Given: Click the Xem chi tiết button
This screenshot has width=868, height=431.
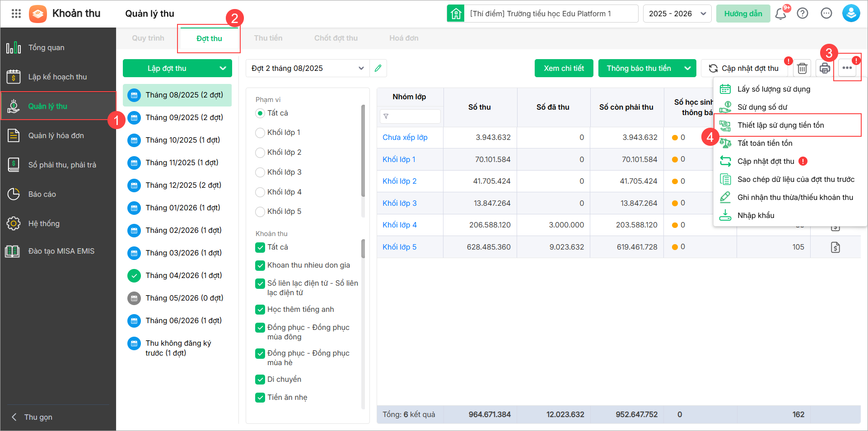Looking at the screenshot, I should (564, 68).
